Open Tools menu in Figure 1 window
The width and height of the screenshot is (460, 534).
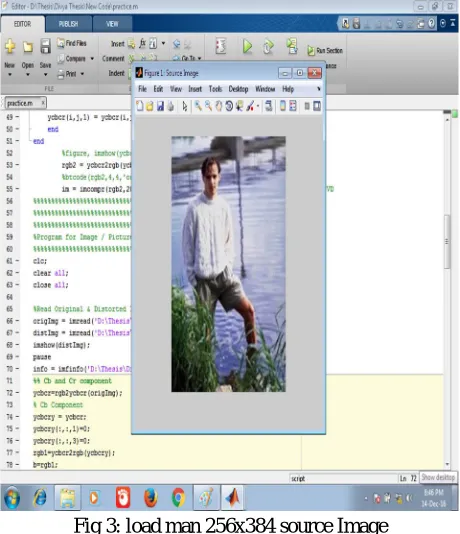click(x=215, y=89)
